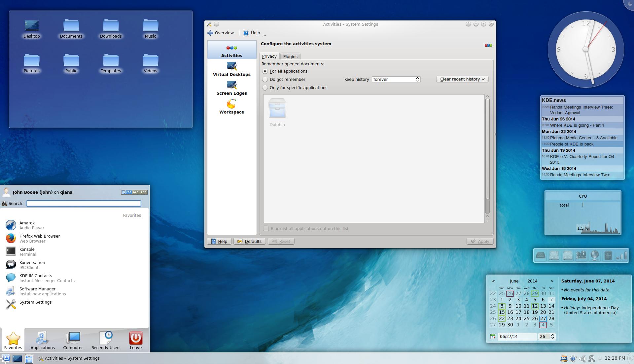The width and height of the screenshot is (634, 364).
Task: Expand the toolbar overflow arrow next to Help
Action: point(264,35)
